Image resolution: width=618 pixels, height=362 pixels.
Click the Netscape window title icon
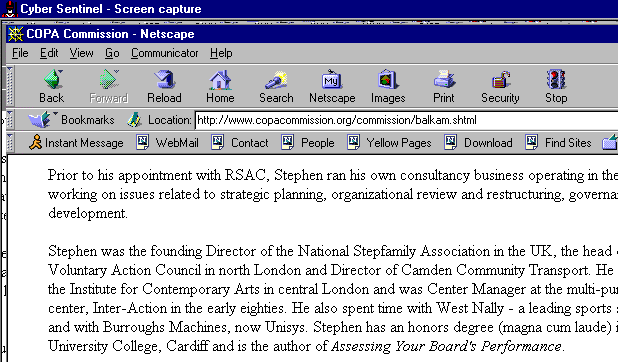click(x=16, y=34)
